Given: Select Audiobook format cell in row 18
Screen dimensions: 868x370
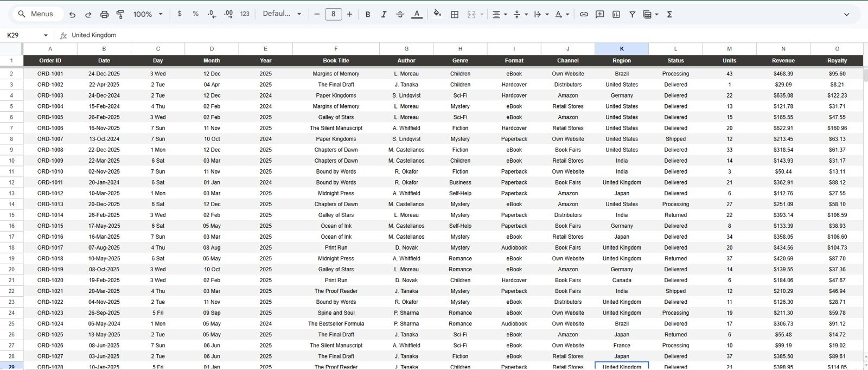Looking at the screenshot, I should [514, 248].
